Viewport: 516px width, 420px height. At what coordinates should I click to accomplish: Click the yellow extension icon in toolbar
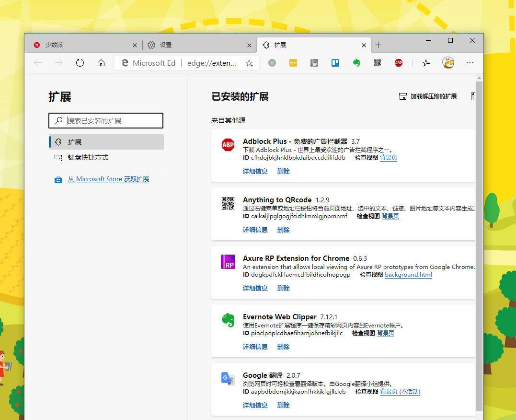[x=293, y=63]
